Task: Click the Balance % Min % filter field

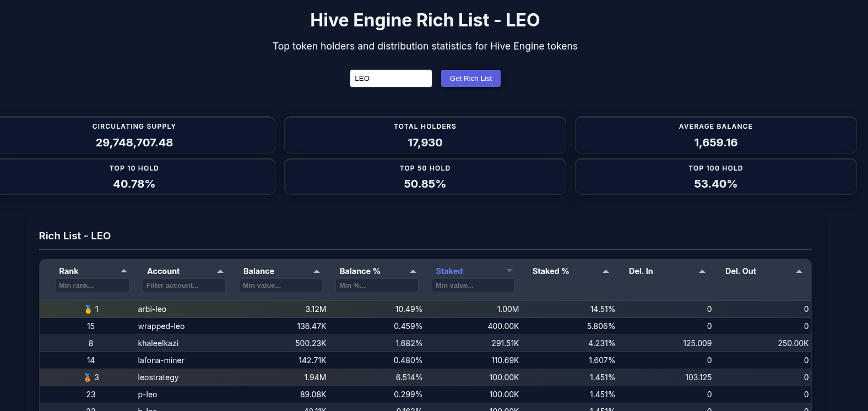Action: 377,285
